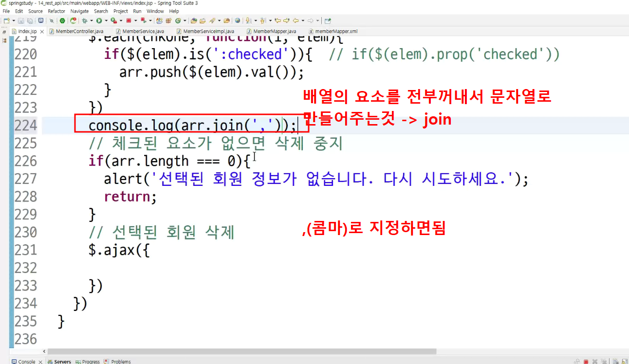Click the green Boot Dashboard icon
Screen dimensions: 629x364
tap(62, 20)
